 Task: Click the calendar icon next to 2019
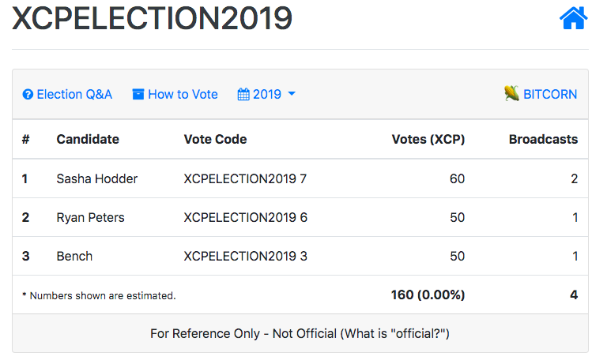(243, 94)
